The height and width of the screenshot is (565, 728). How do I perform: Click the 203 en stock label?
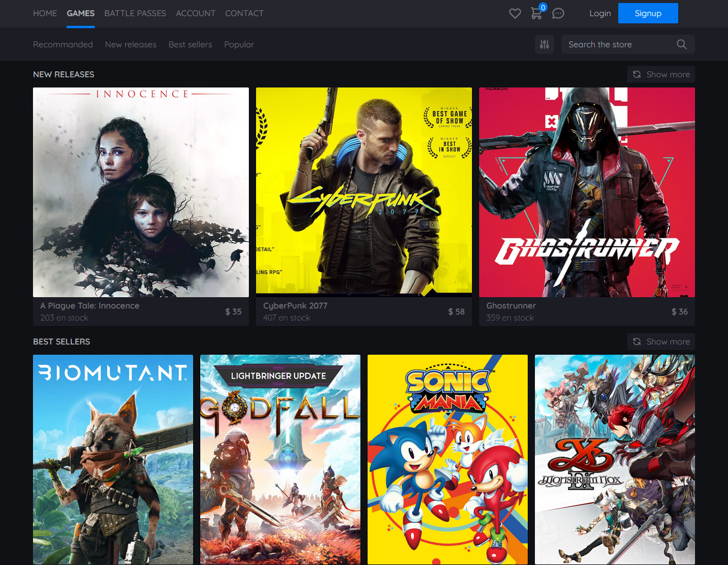click(x=64, y=318)
